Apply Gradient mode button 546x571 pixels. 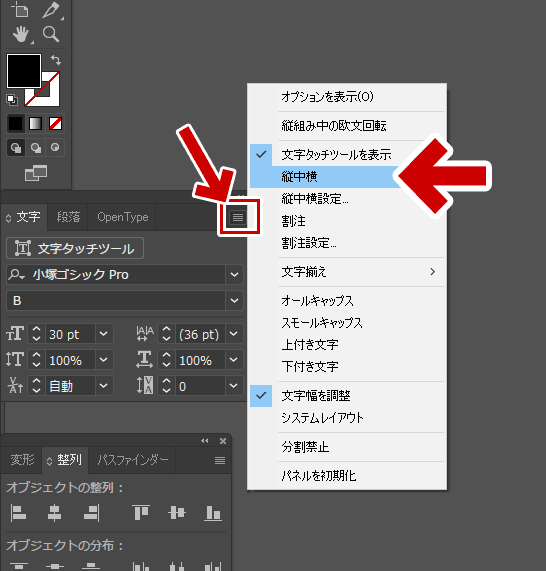click(x=35, y=123)
